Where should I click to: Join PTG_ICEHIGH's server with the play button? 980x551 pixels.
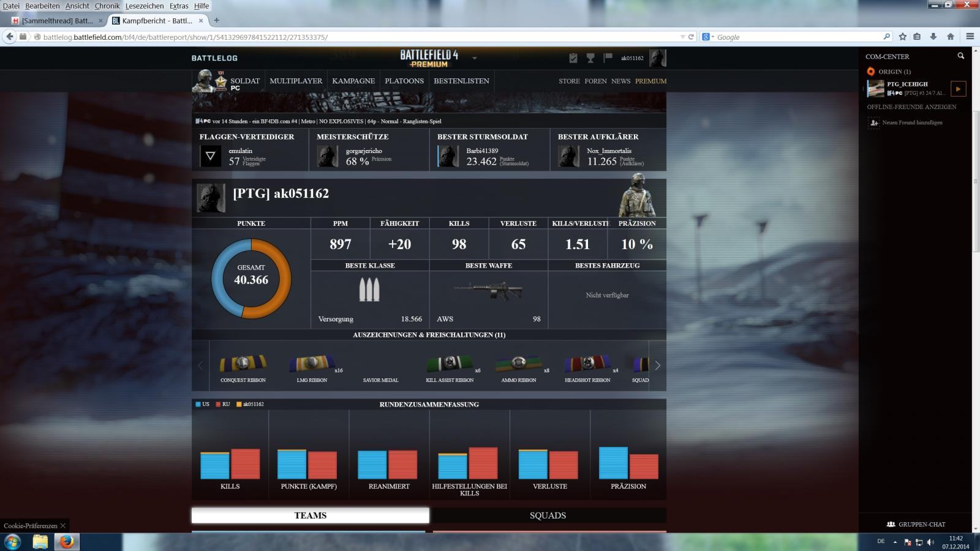point(958,89)
